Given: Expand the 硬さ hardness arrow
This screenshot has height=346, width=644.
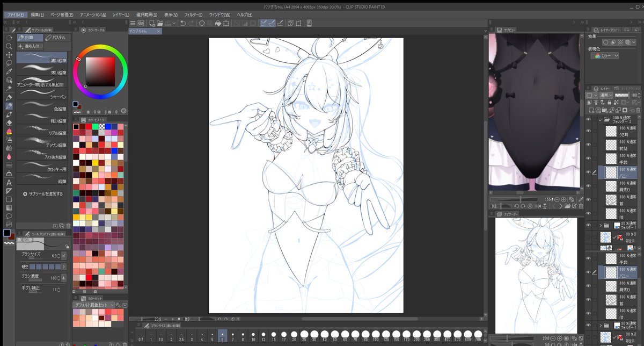Looking at the screenshot, I should 64,267.
